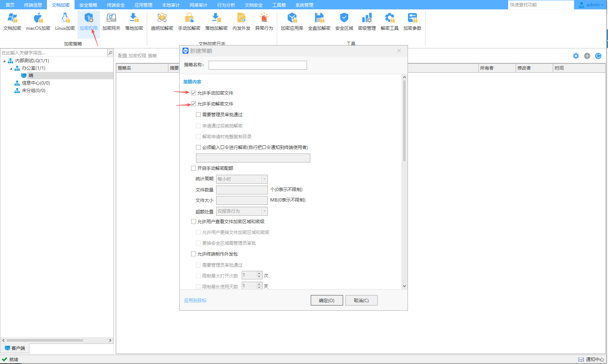Click the add policy plus icon
This screenshot has width=608, height=364.
(x=587, y=56)
